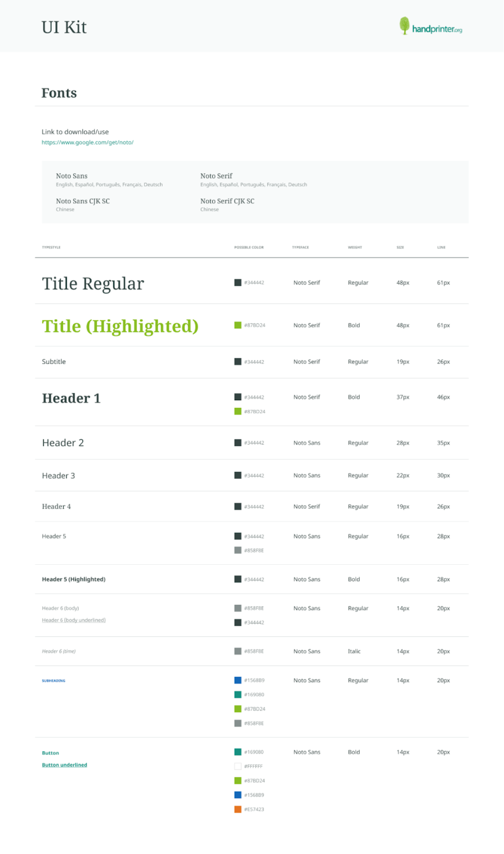Click the Noto Serif CJK SC font name

coord(227,201)
